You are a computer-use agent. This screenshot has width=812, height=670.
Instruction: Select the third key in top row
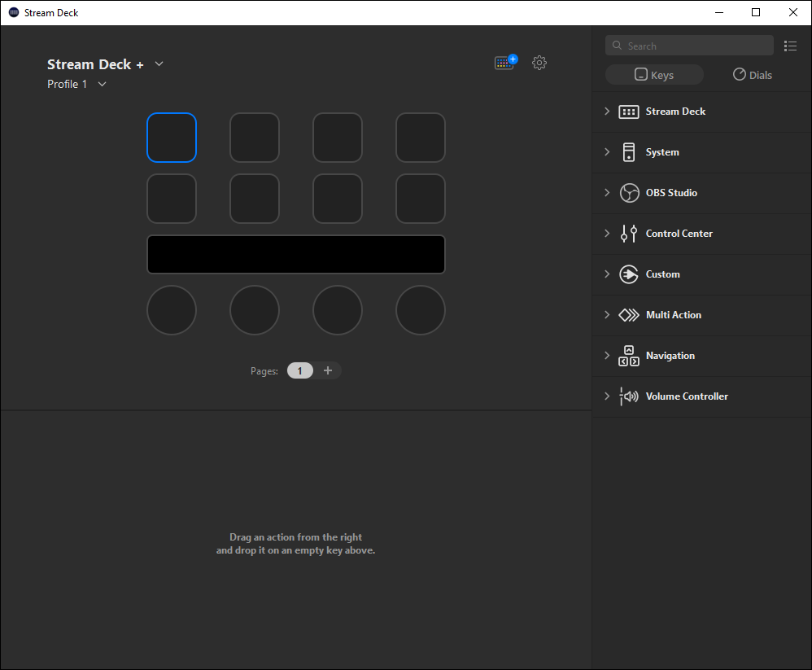coord(337,138)
